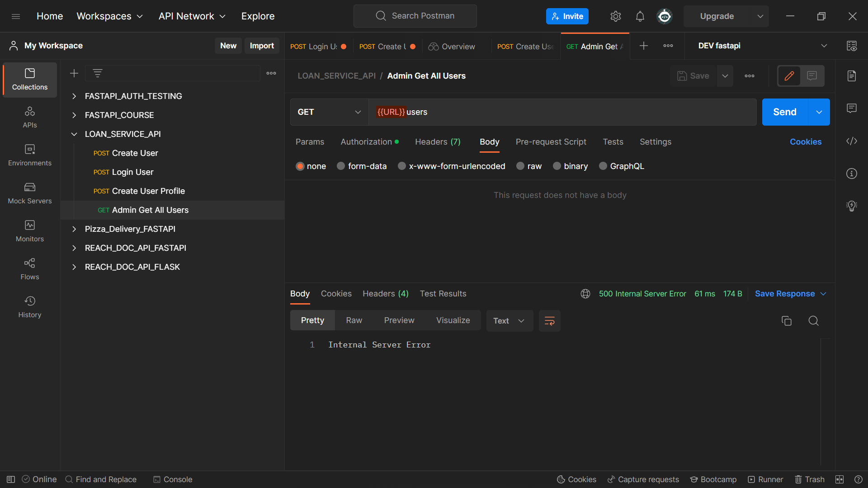868x488 pixels.
Task: Select the raw body type
Action: (529, 166)
